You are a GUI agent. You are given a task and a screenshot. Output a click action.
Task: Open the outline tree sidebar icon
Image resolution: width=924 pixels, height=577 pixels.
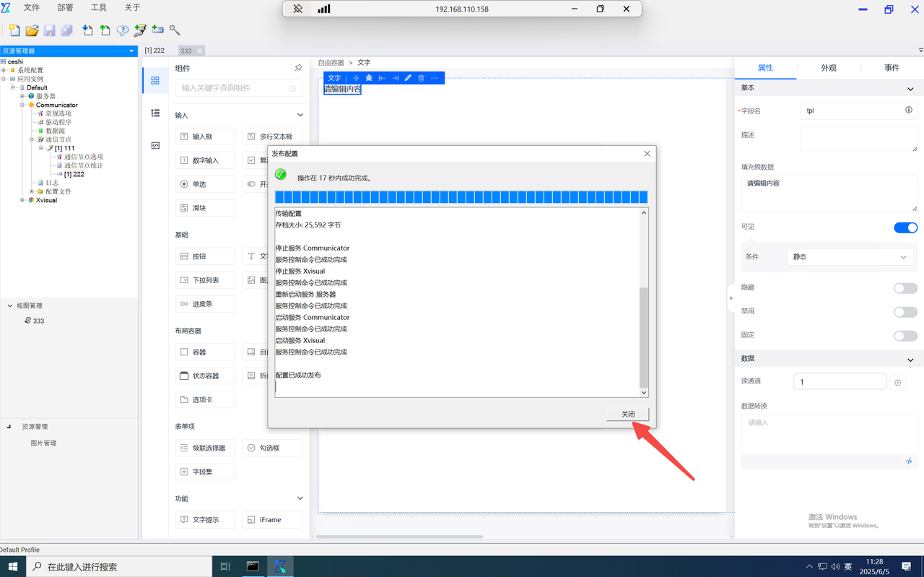click(155, 113)
